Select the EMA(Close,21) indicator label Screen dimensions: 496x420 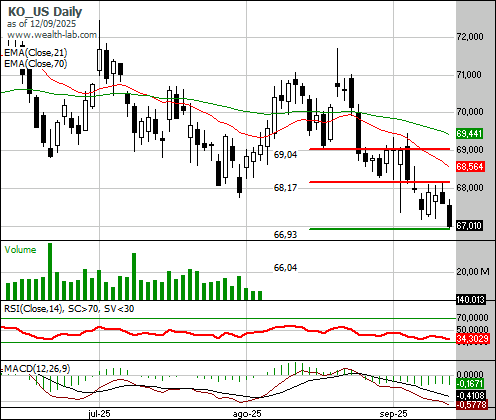[36, 53]
